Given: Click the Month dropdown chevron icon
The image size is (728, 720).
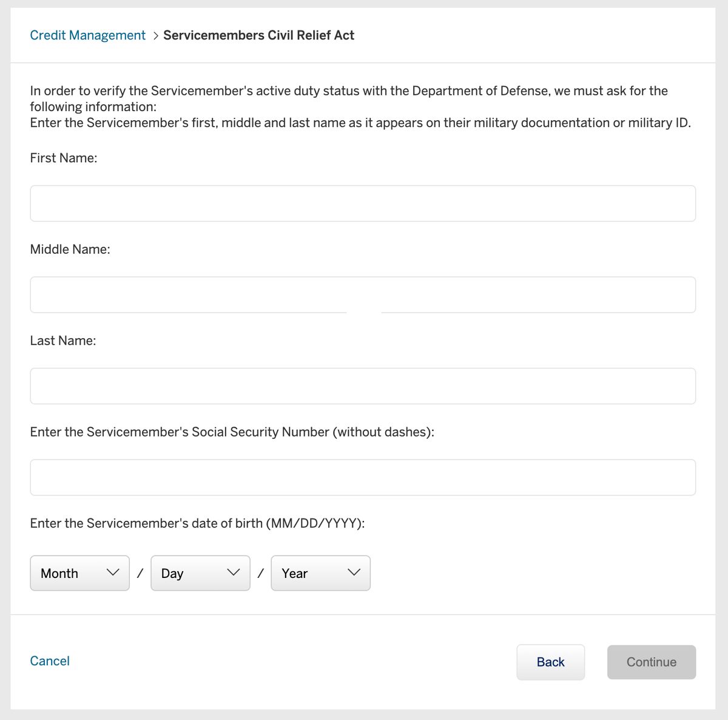Looking at the screenshot, I should point(112,572).
